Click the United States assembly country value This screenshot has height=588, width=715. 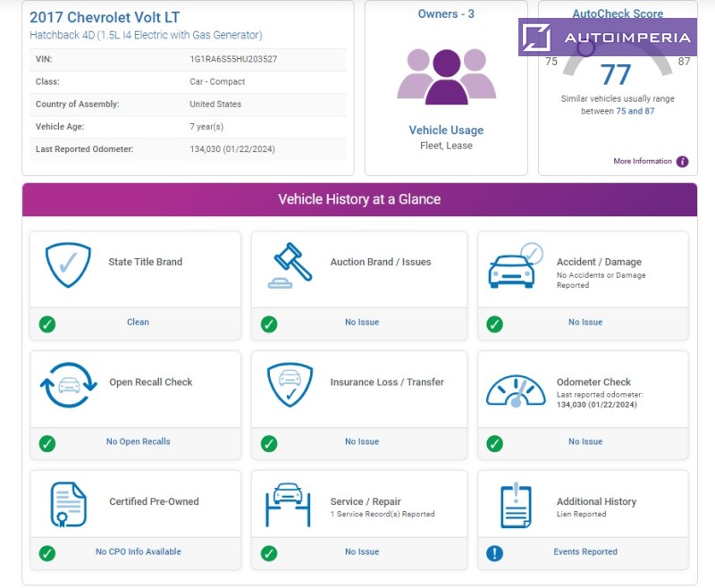(215, 104)
